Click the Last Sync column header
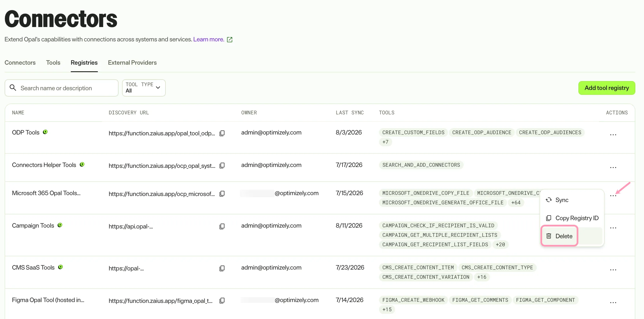The image size is (644, 319). (x=350, y=113)
